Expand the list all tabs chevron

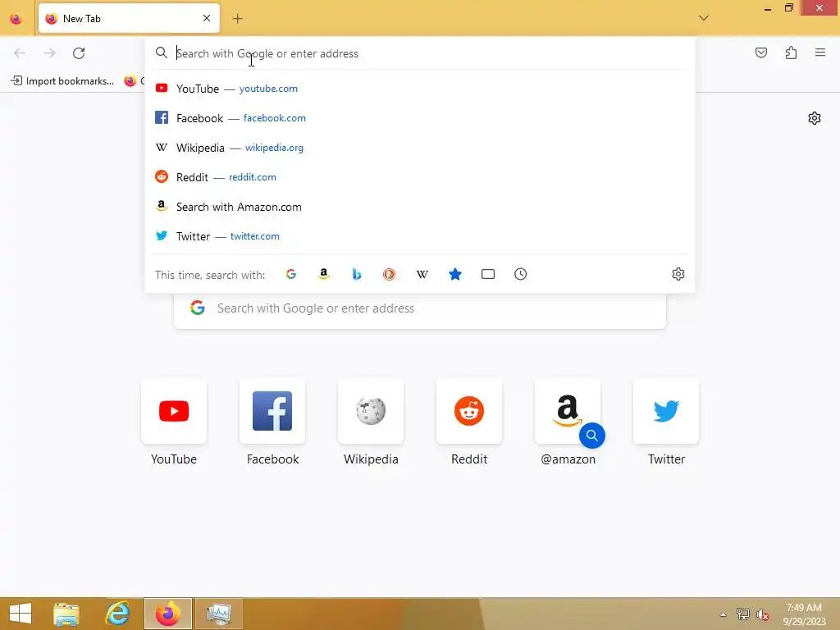tap(704, 18)
